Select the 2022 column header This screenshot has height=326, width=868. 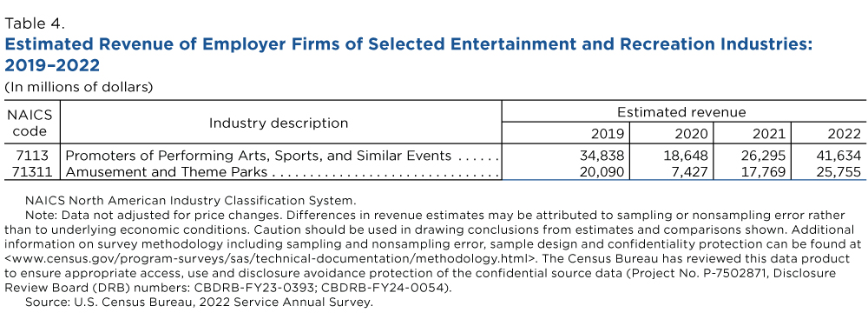(845, 134)
